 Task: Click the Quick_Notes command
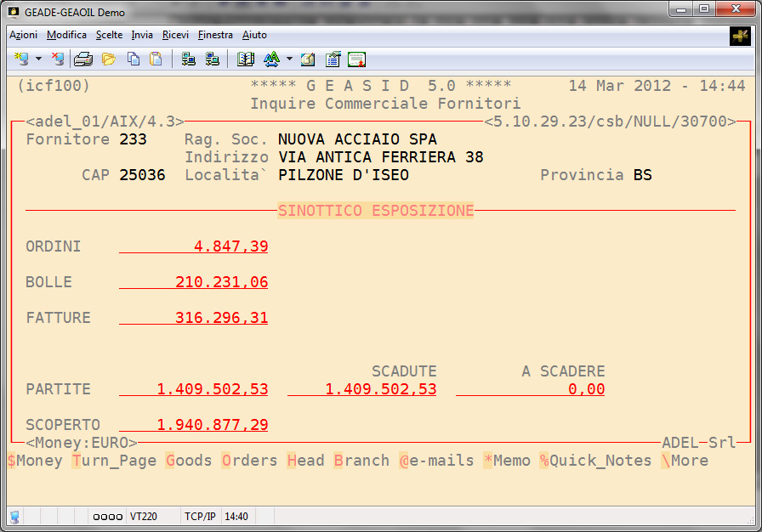pyautogui.click(x=594, y=461)
